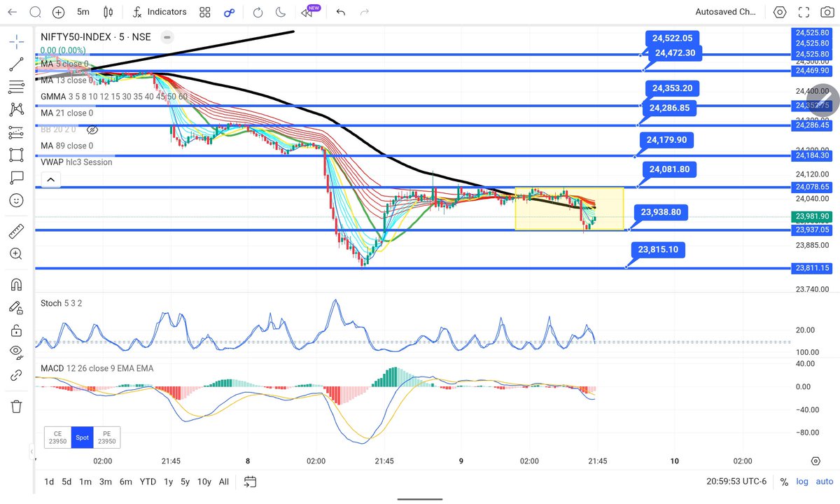
Task: Toggle hide all drawings eye icon
Action: (x=16, y=352)
